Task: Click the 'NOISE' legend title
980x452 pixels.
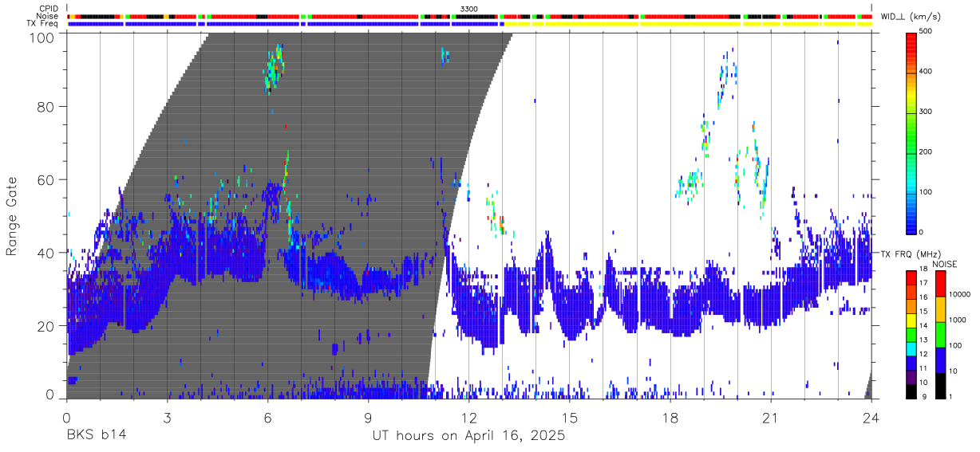Action: click(946, 264)
